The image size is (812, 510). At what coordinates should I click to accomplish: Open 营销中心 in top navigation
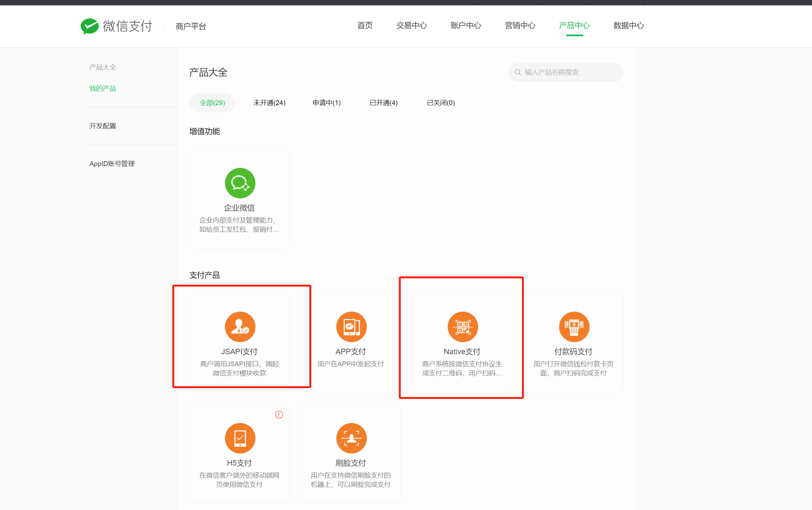tap(520, 26)
